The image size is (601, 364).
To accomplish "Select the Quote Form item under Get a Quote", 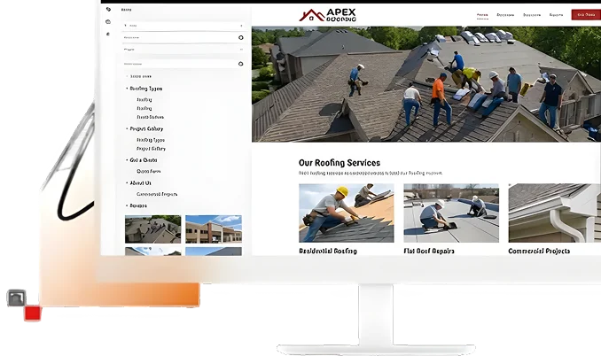I will pos(149,171).
